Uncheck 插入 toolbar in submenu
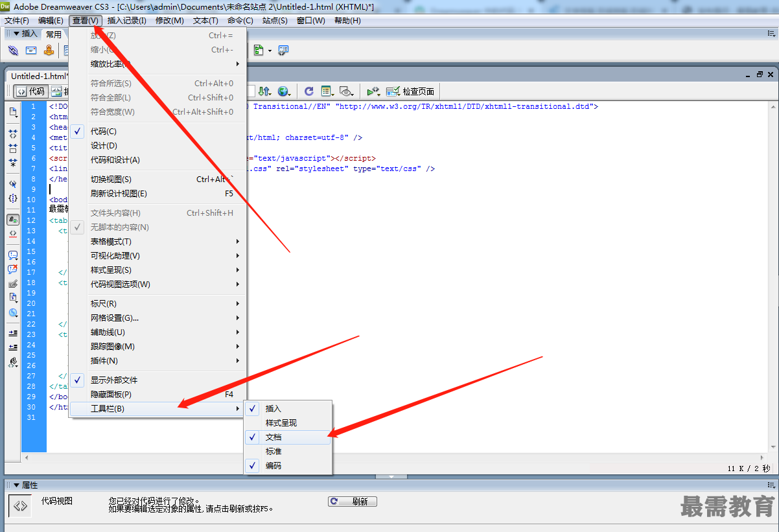 pos(288,409)
